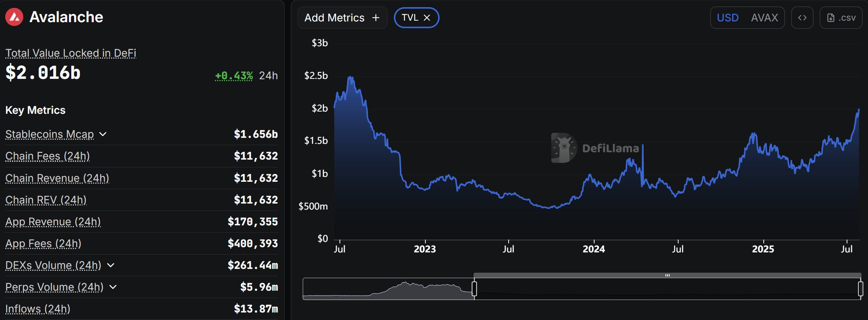Click the Inflows (24h) label
The width and height of the screenshot is (868, 320).
tap(38, 309)
